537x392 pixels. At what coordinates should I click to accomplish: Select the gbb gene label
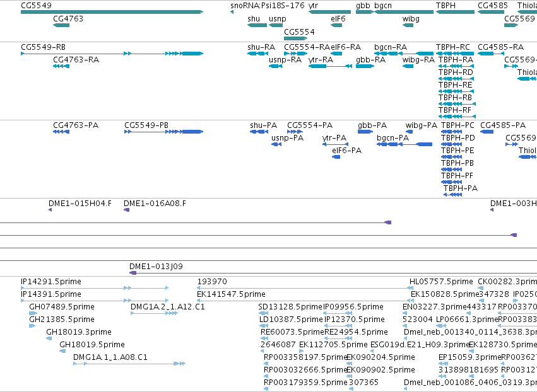[363, 6]
